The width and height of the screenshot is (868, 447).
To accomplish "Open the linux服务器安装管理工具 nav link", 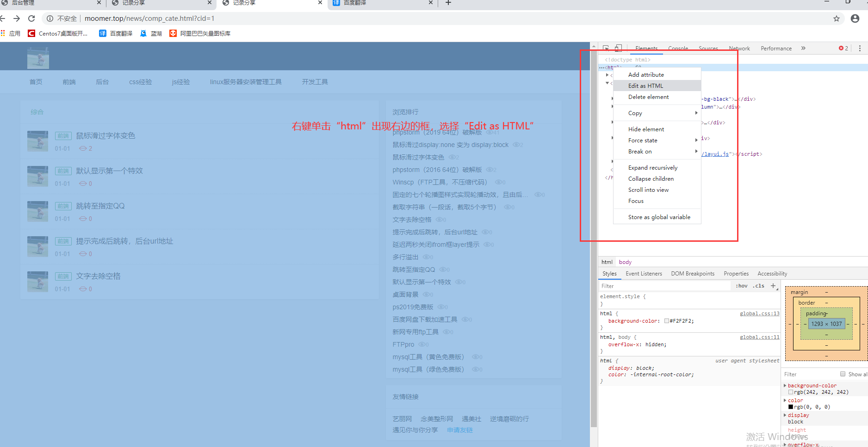I will tap(246, 82).
